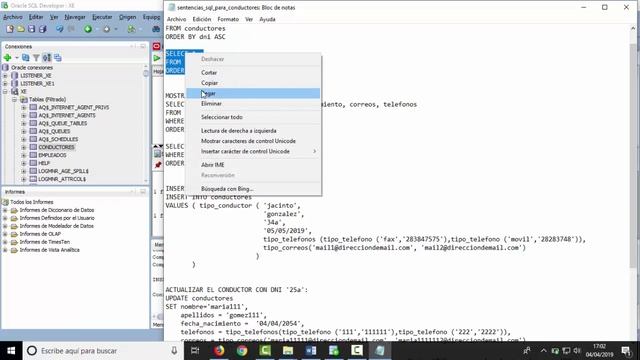The image size is (640, 360).
Task: Select LOGMNR_AGE_SPILL$ table in the tree
Action: [63, 171]
